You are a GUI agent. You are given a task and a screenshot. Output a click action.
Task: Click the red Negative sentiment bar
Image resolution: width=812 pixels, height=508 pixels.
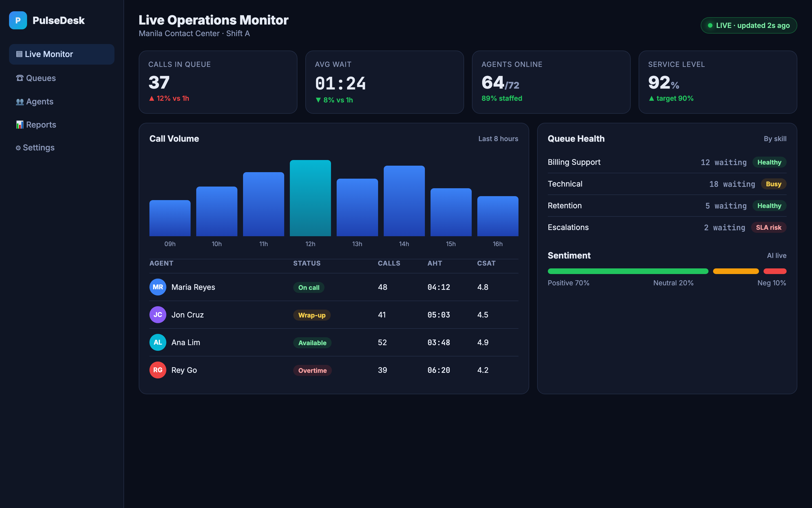point(775,271)
